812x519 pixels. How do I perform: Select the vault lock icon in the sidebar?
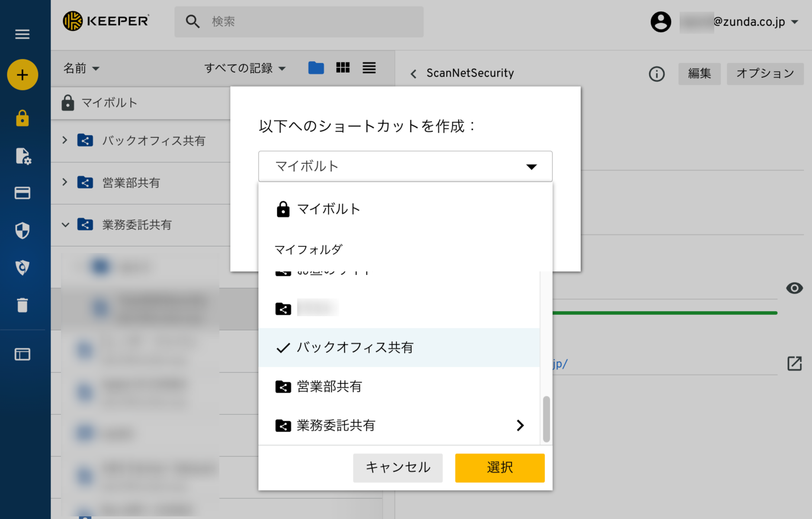click(22, 118)
